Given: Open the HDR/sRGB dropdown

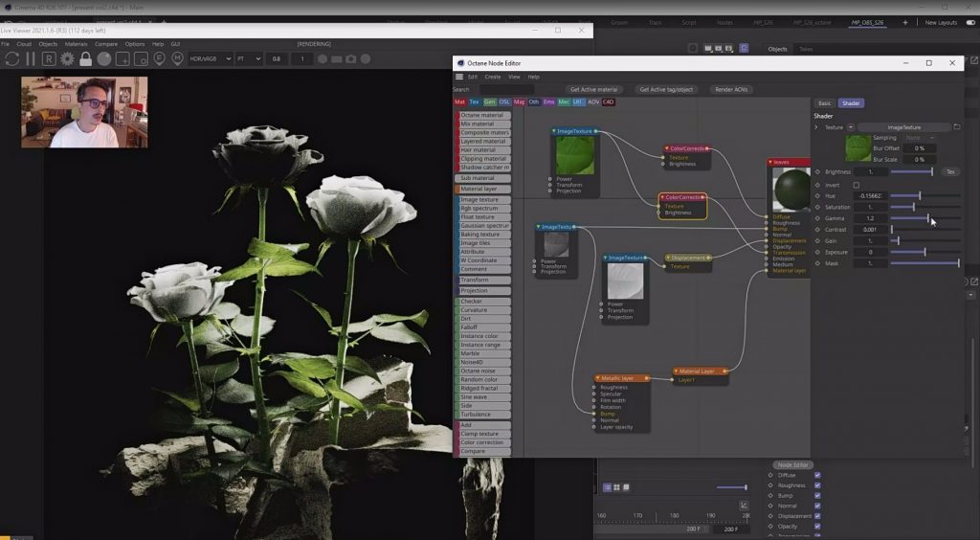Looking at the screenshot, I should click(x=210, y=58).
